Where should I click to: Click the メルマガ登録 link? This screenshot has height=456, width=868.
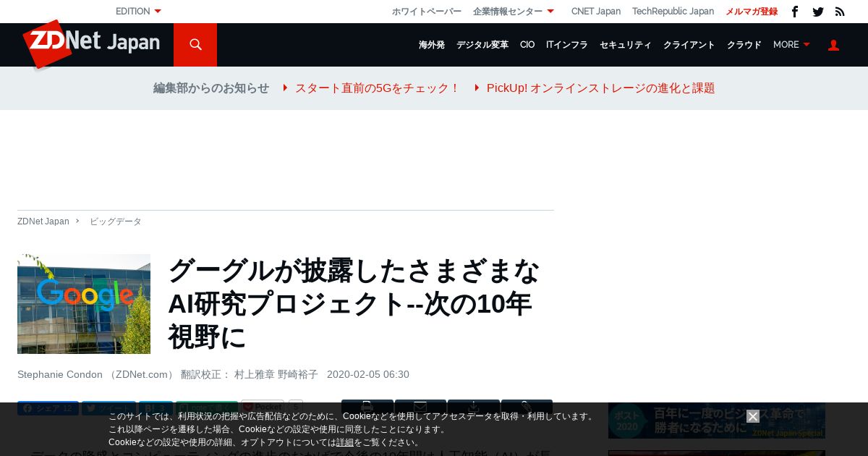point(752,12)
